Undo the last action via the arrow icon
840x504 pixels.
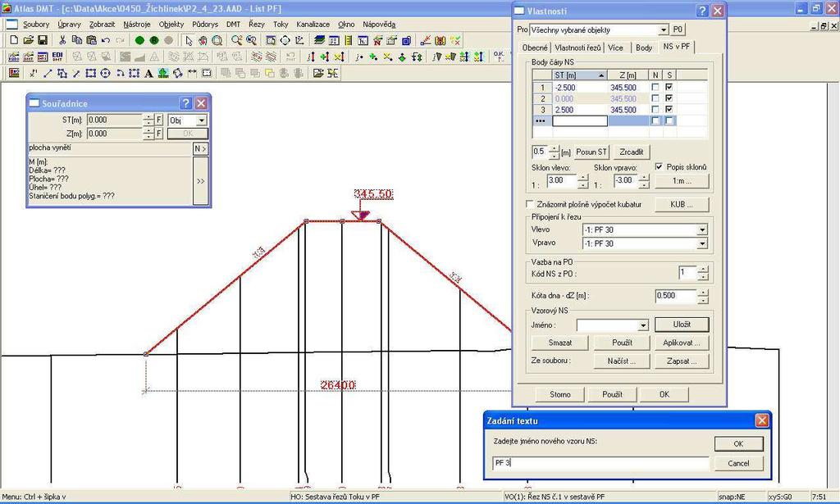[106, 40]
